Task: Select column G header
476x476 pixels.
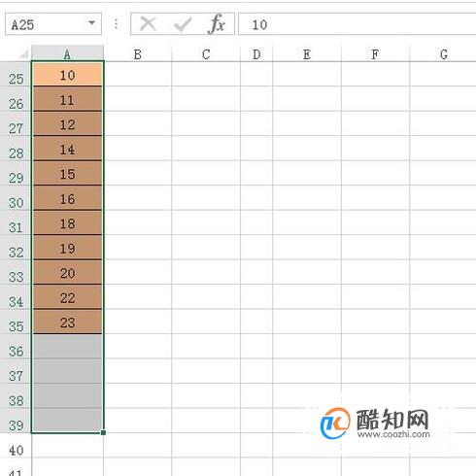Action: coord(443,53)
